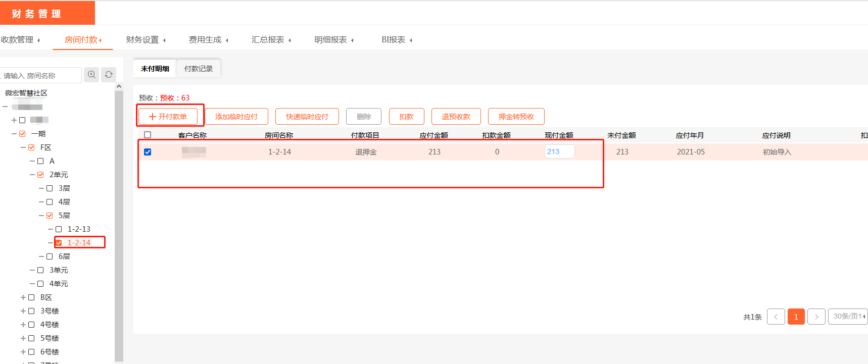The height and width of the screenshot is (364, 868).
Task: Collapse the 一期 tree node
Action: click(14, 134)
